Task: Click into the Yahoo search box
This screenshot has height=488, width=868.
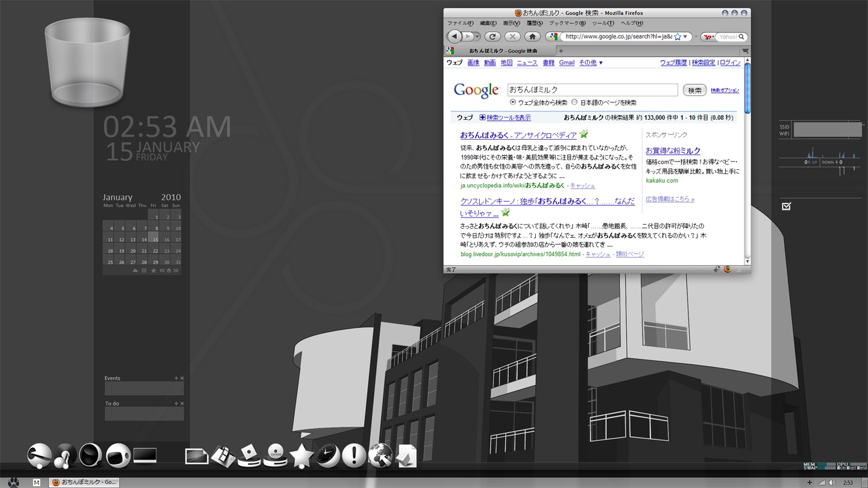Action: pyautogui.click(x=728, y=37)
